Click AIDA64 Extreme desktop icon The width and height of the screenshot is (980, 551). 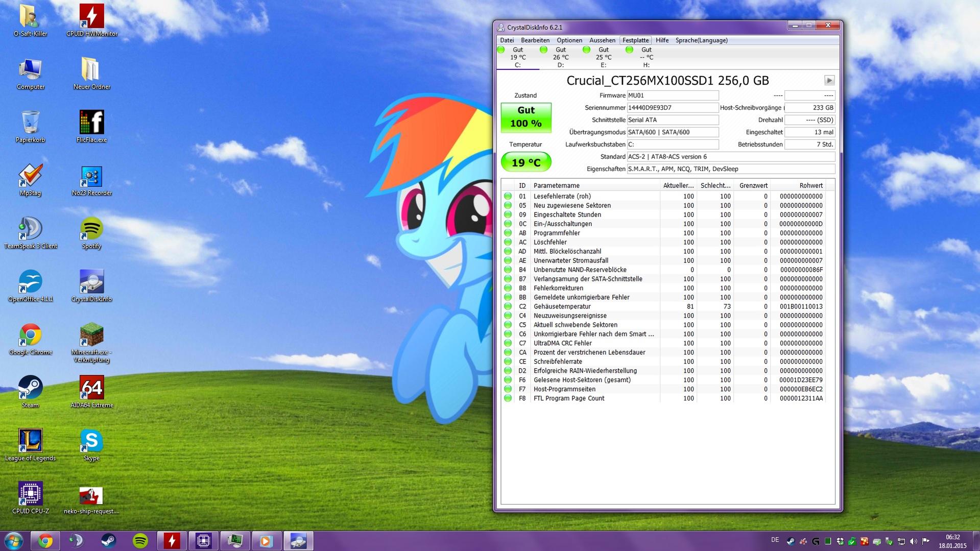click(91, 392)
